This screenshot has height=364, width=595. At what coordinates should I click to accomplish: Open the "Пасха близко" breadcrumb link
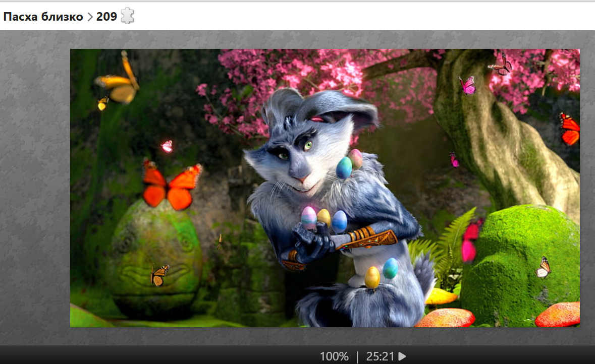coord(43,17)
